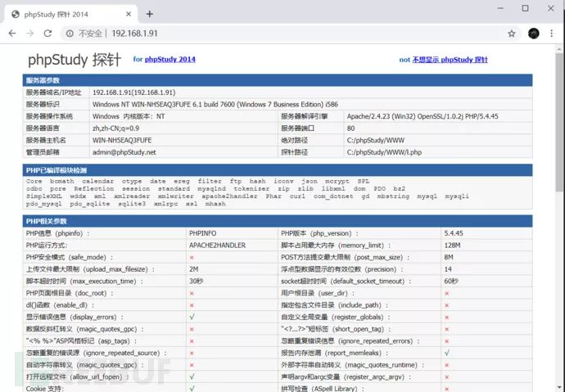Reload the page with the refresh icon
This screenshot has height=392, width=565.
tap(47, 34)
